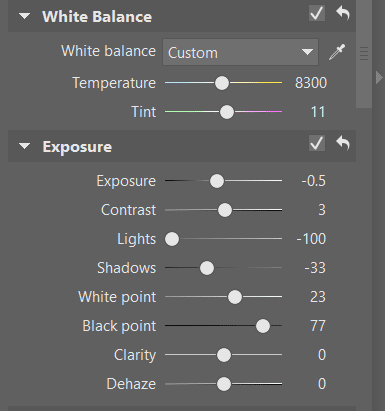Pick white balance with the eyedropper tool
The height and width of the screenshot is (411, 385).
coord(337,52)
